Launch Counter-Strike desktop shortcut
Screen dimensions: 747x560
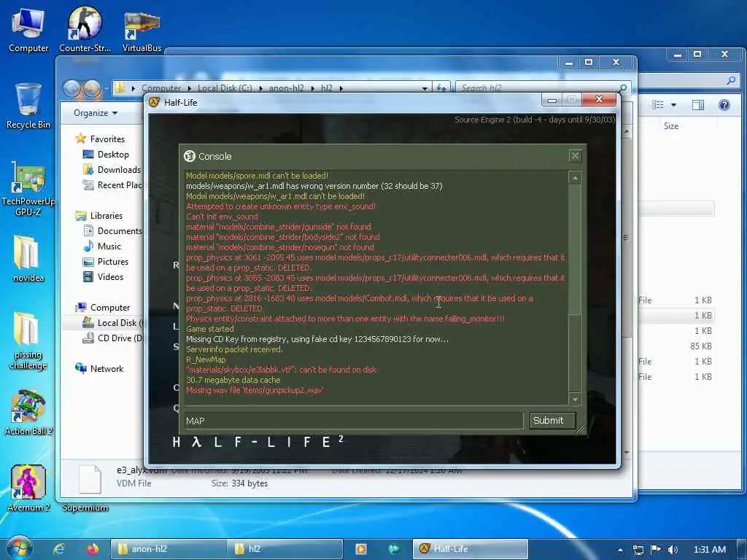pos(85,29)
